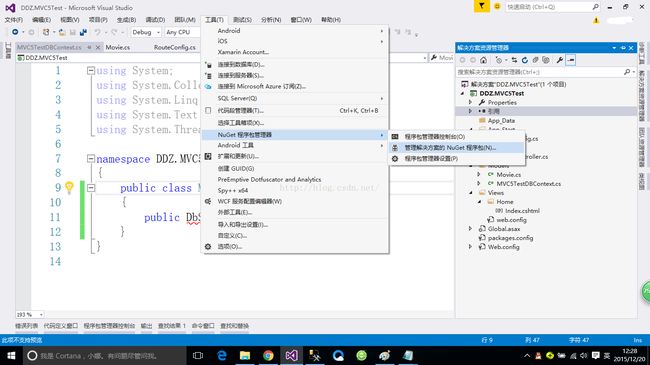Open the Edge browser icon on the taskbar
The width and height of the screenshot is (650, 365).
point(222,355)
